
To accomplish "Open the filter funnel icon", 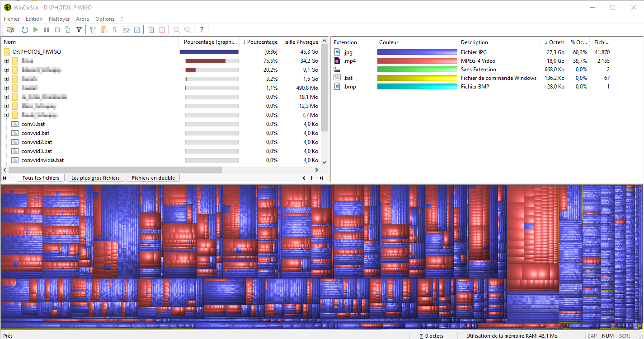I will tap(79, 30).
